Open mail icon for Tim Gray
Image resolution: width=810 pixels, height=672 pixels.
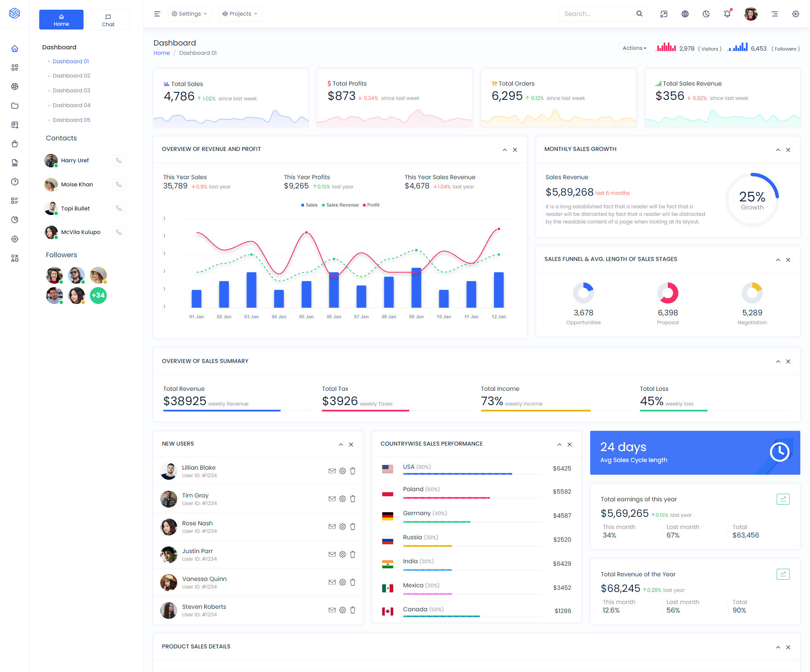[332, 499]
